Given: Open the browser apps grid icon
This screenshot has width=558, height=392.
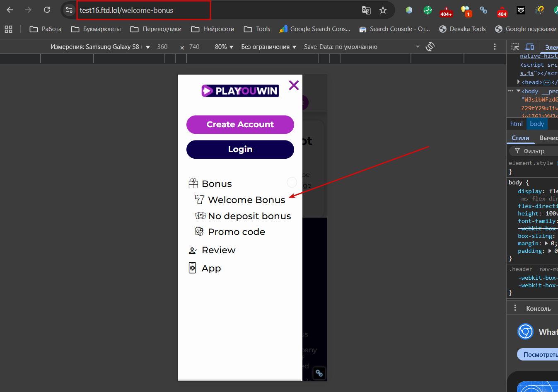Looking at the screenshot, I should [8, 29].
